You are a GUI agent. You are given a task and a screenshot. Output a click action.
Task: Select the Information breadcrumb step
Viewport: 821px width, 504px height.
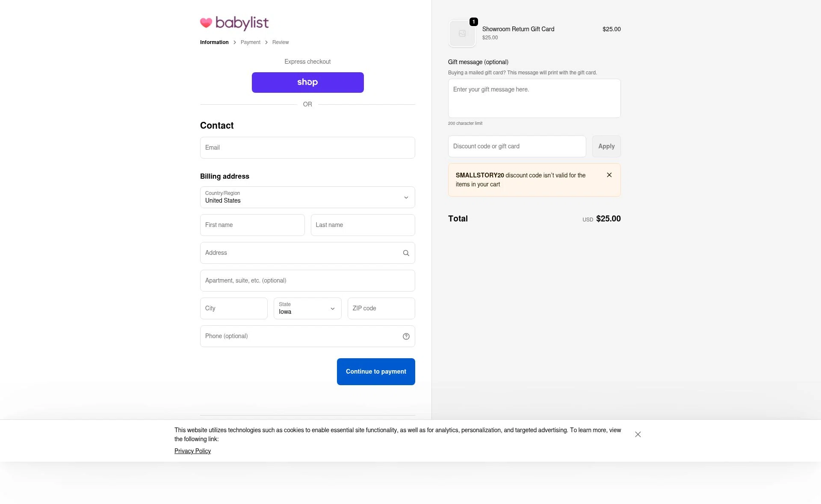point(214,42)
